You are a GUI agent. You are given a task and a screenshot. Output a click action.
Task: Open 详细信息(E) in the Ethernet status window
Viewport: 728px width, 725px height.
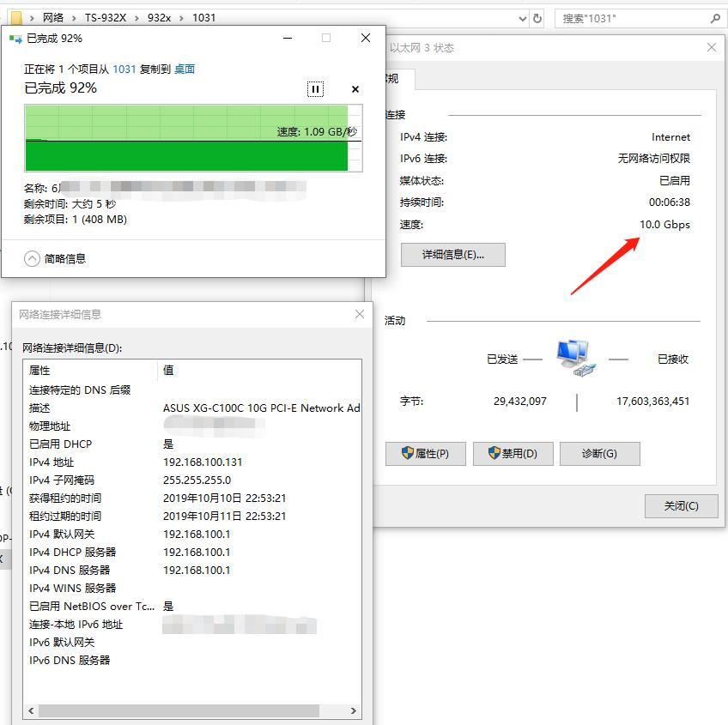click(452, 255)
